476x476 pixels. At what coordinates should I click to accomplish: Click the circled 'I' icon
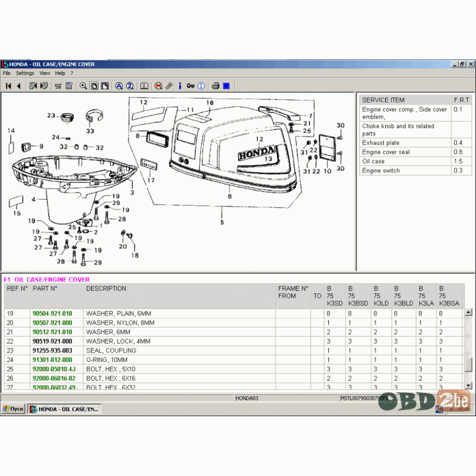pos(201,86)
